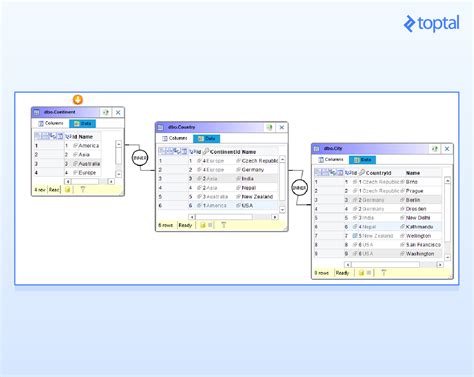The width and height of the screenshot is (474, 377).
Task: Select the Dresden cell in dbo.City
Action: [421, 209]
